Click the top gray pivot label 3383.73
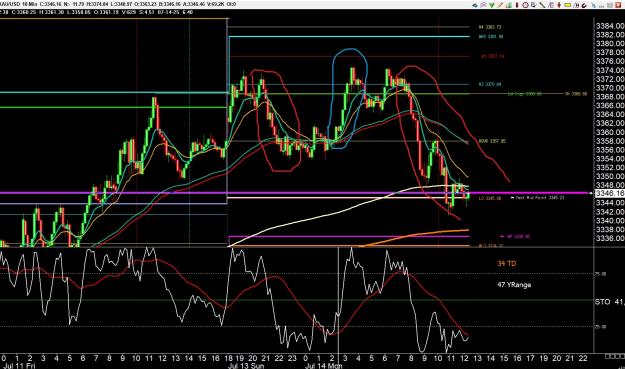This screenshot has height=369, width=625. coord(490,27)
